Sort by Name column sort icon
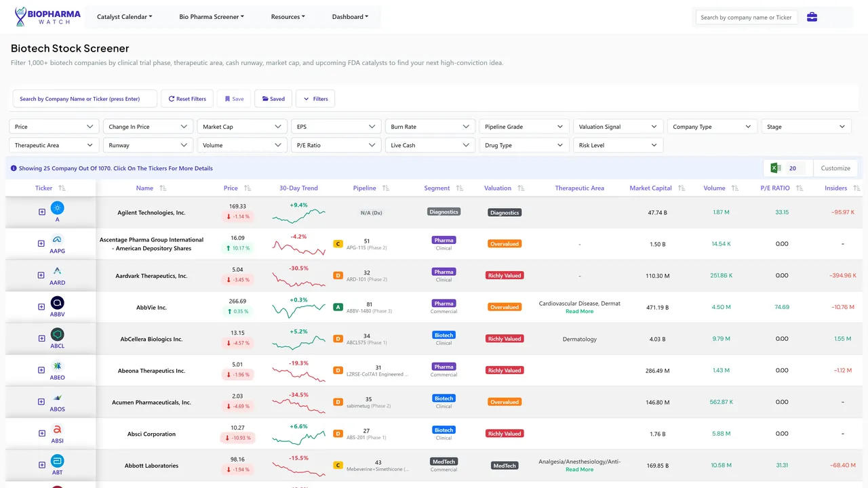The image size is (868, 488). tap(163, 188)
